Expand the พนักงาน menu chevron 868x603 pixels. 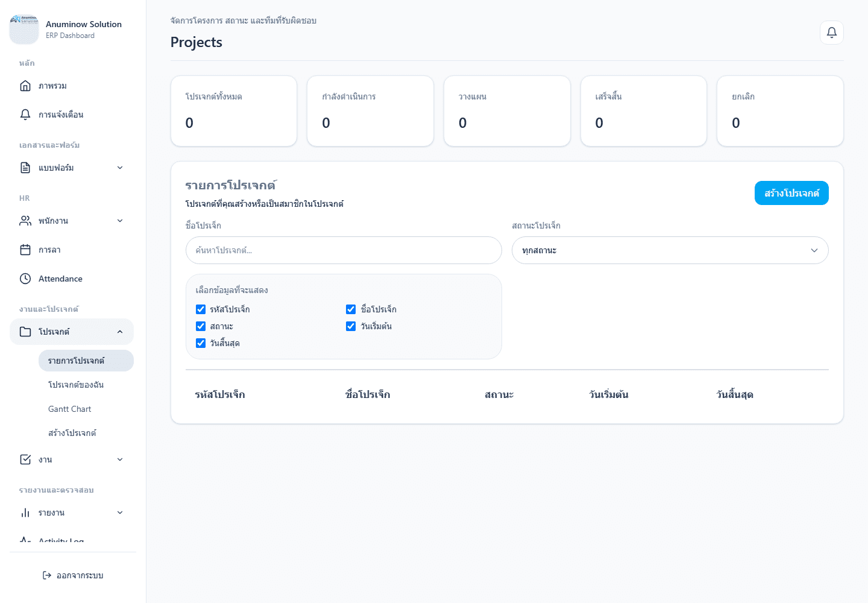coord(120,221)
